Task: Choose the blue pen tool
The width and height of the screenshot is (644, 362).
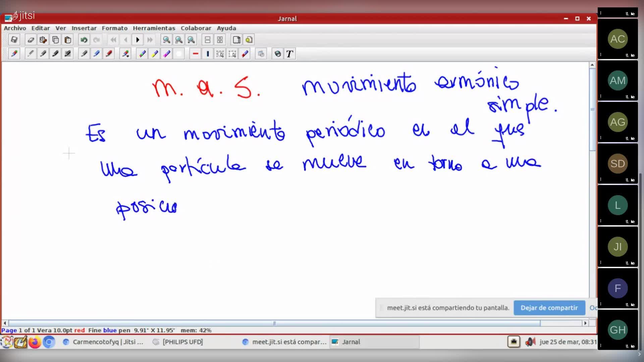Action: [x=96, y=54]
